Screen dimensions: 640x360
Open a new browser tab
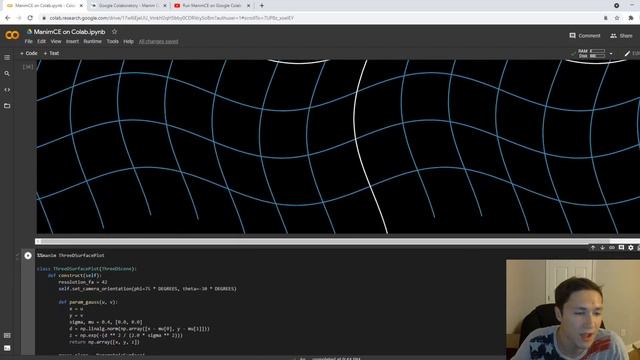262,6
